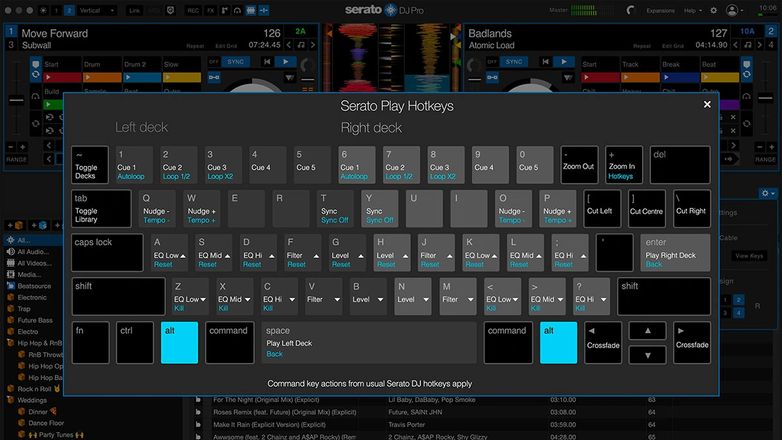Image resolution: width=782 pixels, height=440 pixels.
Task: Trigger red Start cue on Move Forward deck
Action: click(x=62, y=77)
